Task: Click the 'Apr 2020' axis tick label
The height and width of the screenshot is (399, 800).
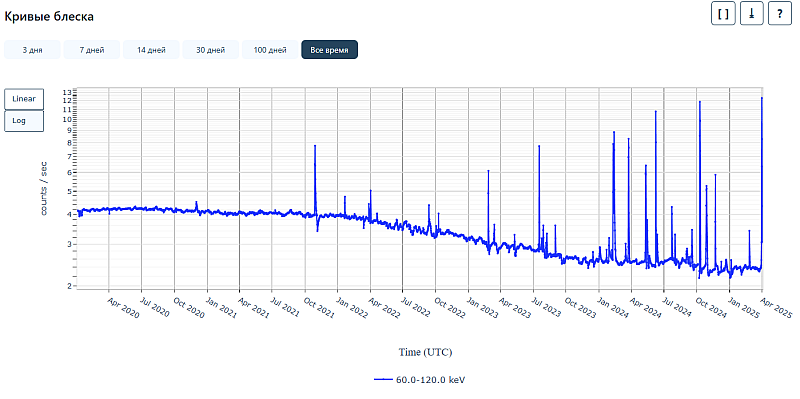Action: (122, 308)
